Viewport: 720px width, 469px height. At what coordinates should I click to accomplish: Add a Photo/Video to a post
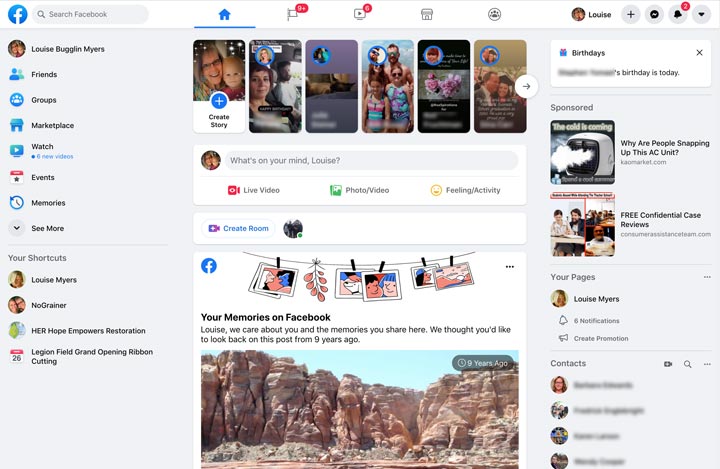coord(360,190)
